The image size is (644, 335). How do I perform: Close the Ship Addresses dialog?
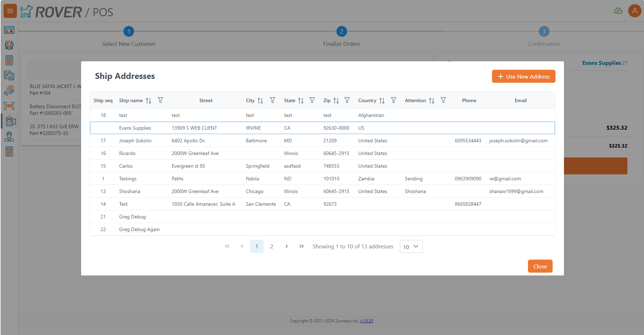coord(540,266)
